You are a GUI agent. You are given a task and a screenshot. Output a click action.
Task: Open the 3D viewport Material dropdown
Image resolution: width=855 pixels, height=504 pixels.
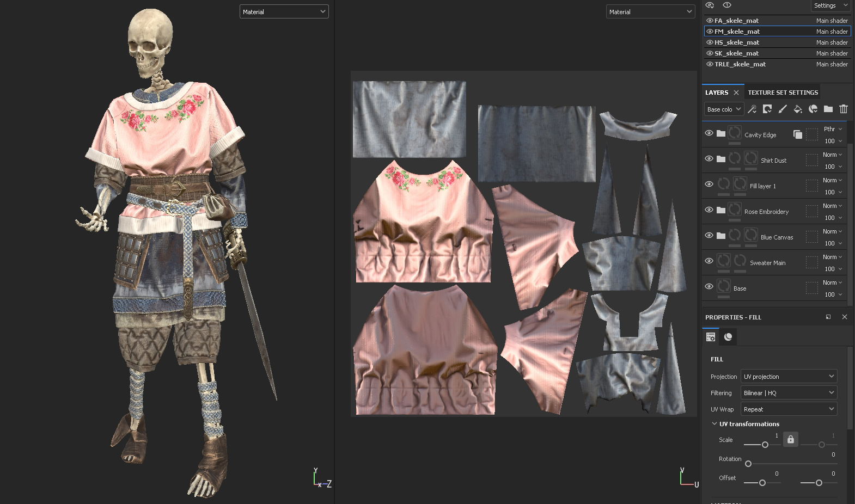(284, 11)
